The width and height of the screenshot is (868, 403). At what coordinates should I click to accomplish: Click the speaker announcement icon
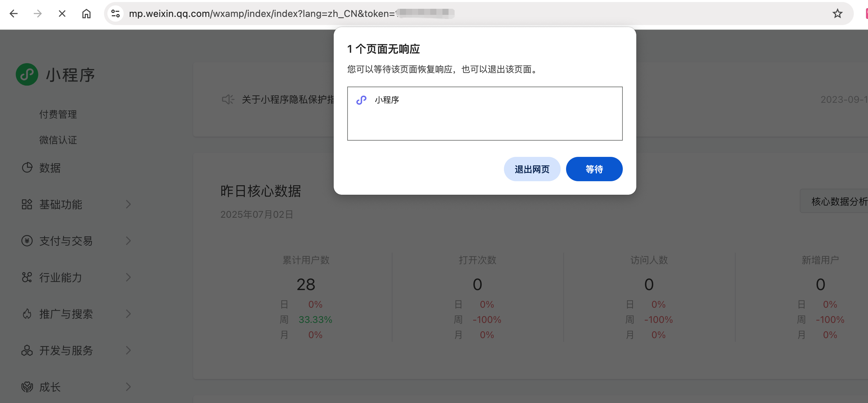tap(228, 99)
